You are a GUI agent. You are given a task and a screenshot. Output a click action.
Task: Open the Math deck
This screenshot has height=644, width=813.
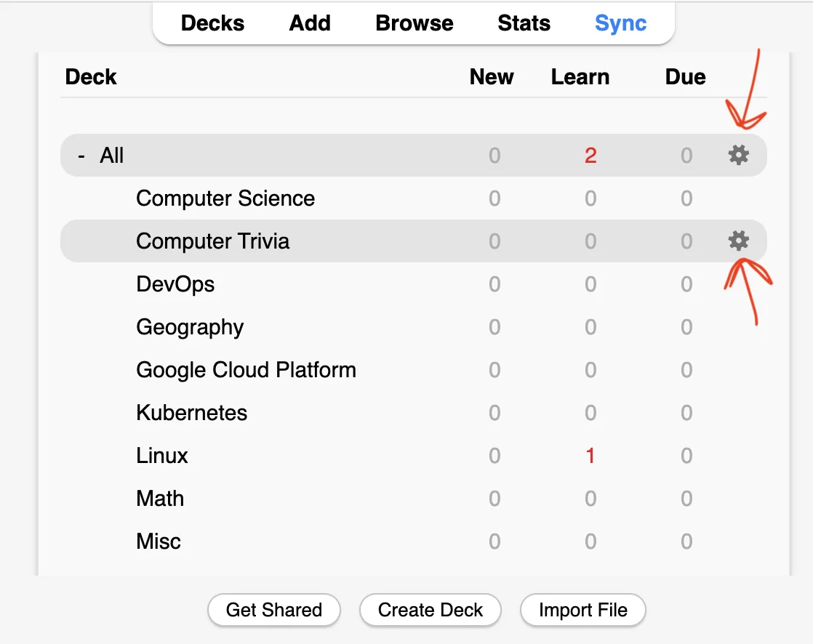[160, 499]
